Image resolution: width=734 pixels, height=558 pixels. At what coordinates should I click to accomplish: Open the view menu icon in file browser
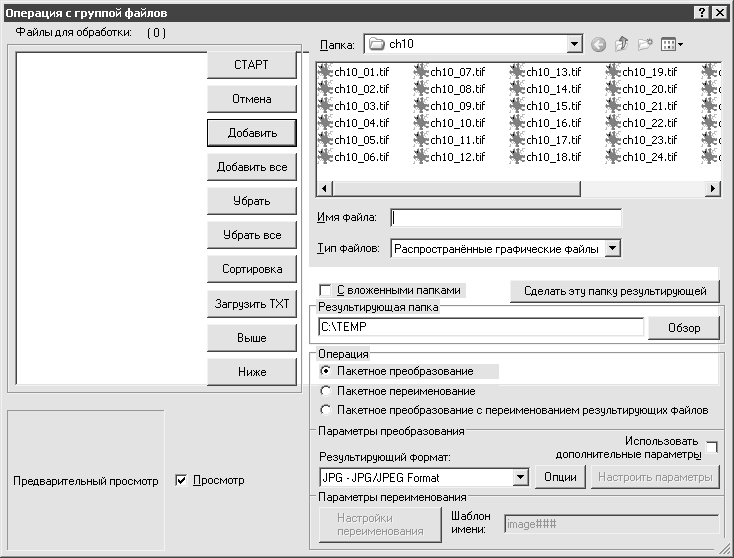pyautogui.click(x=672, y=44)
